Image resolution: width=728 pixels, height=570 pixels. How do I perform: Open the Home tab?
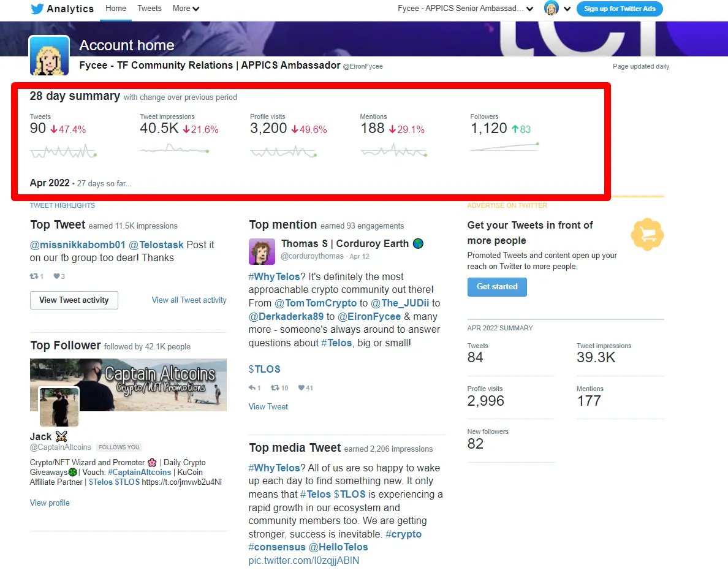pyautogui.click(x=116, y=9)
